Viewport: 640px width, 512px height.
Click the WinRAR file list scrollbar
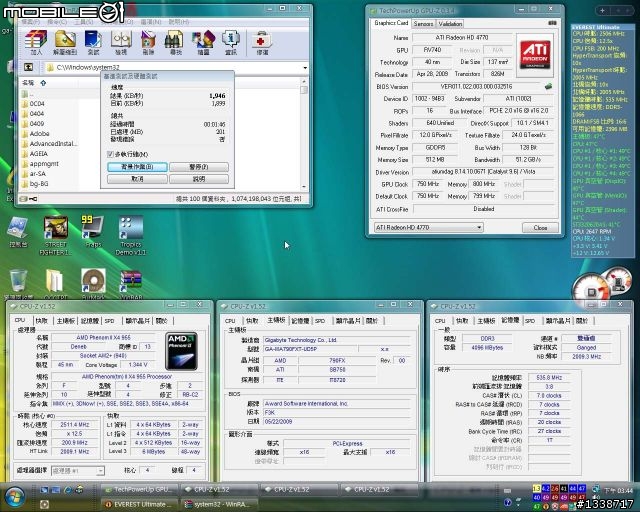(304, 133)
